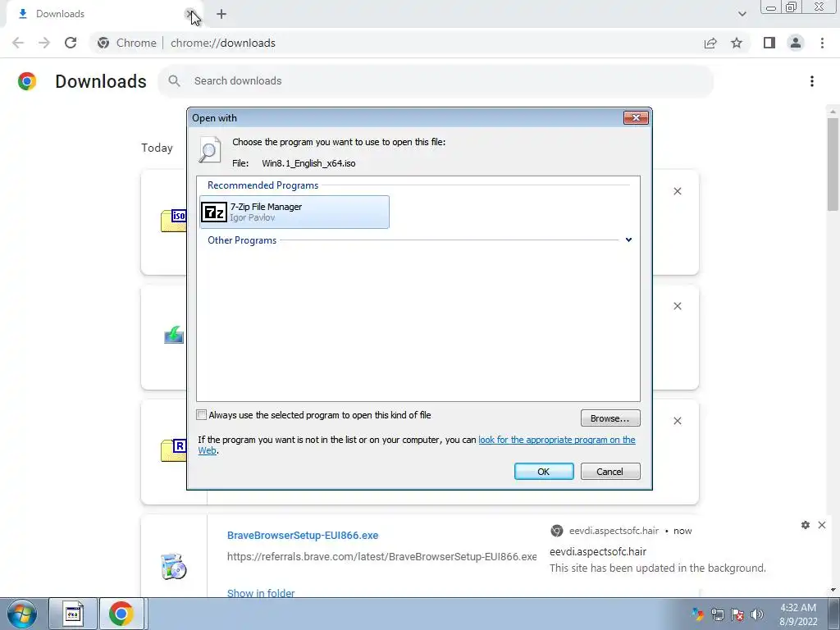
Task: Bookmark this tab with star icon
Action: click(x=737, y=43)
